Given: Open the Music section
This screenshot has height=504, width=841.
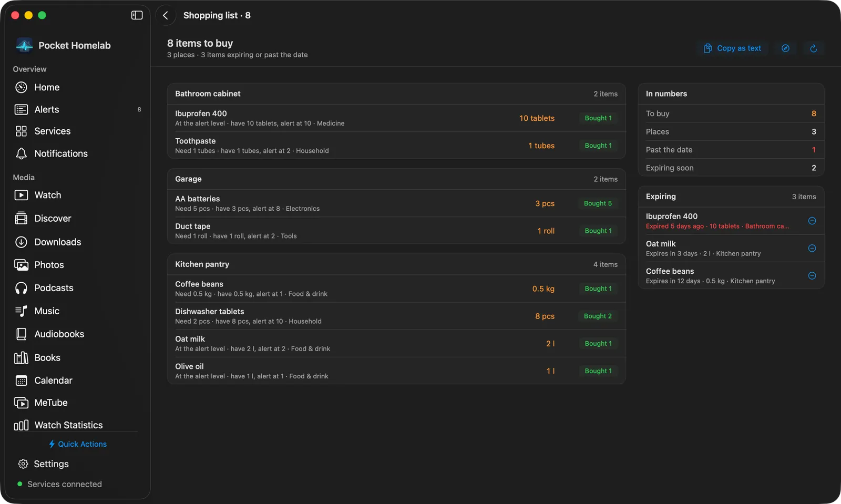Looking at the screenshot, I should click(77, 311).
